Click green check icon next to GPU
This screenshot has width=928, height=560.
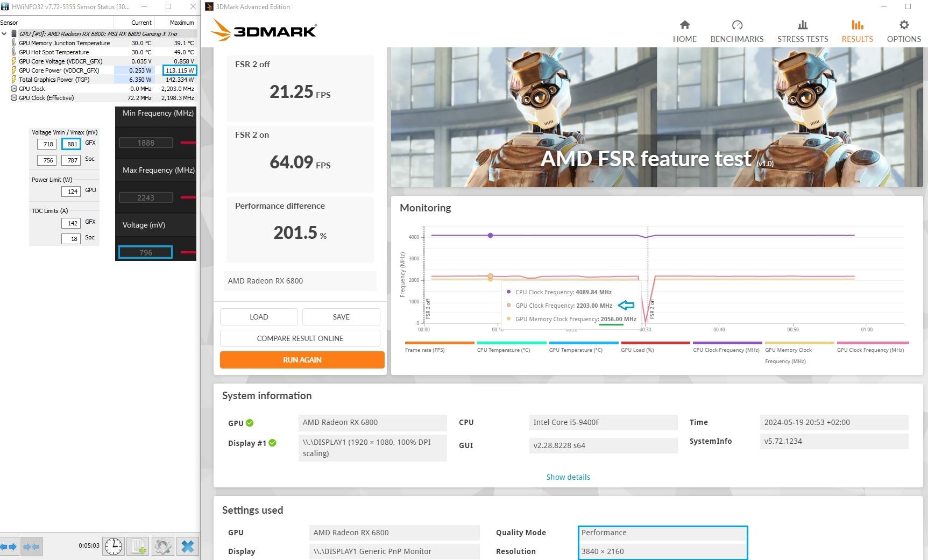[250, 423]
